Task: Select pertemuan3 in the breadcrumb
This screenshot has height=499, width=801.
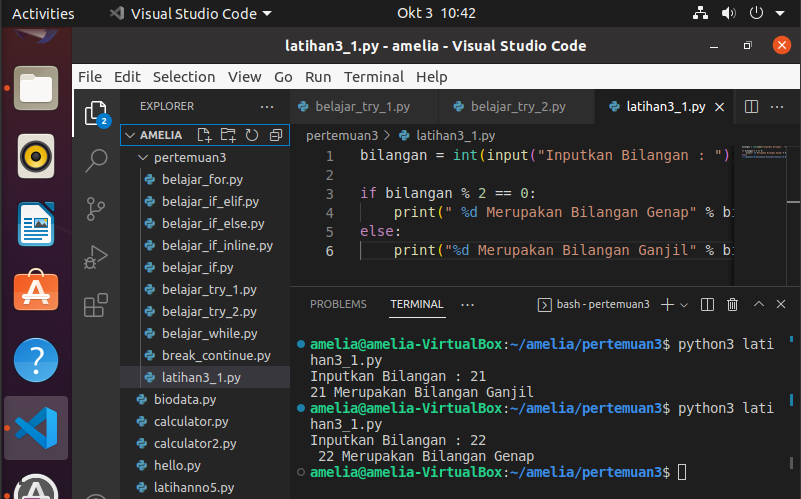Action: (x=342, y=135)
